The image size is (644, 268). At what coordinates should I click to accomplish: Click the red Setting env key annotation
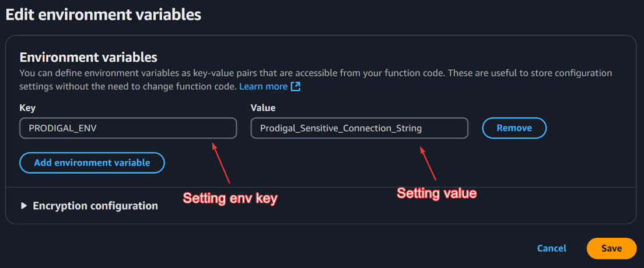tap(230, 198)
